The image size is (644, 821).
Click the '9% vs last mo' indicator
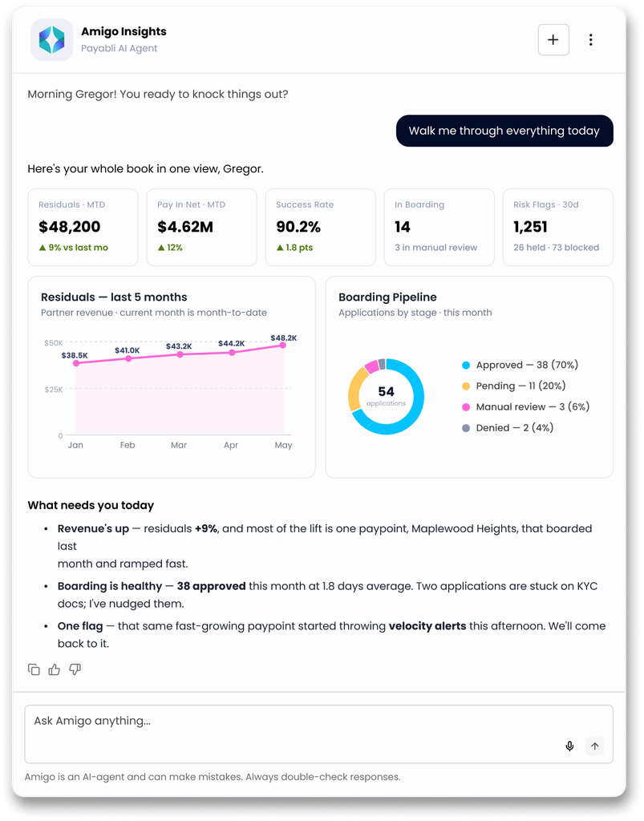[73, 248]
